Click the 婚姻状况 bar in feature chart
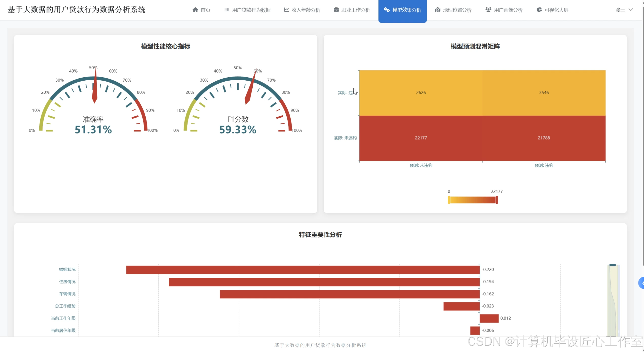The width and height of the screenshot is (644, 352). (x=303, y=270)
